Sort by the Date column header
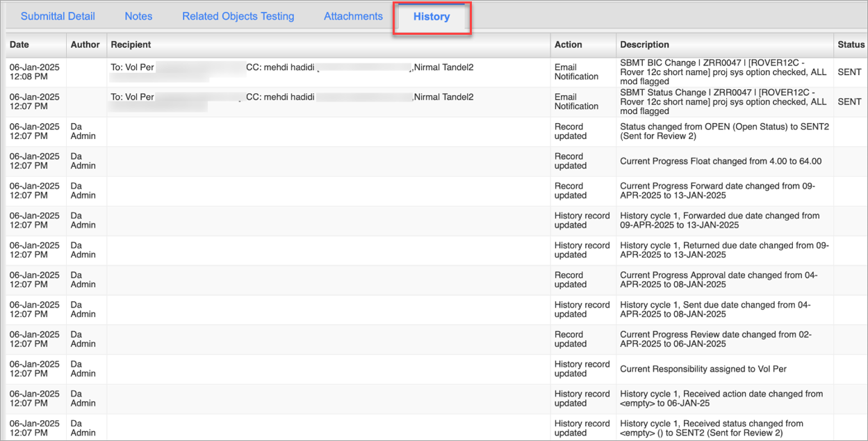868x441 pixels. tap(19, 45)
